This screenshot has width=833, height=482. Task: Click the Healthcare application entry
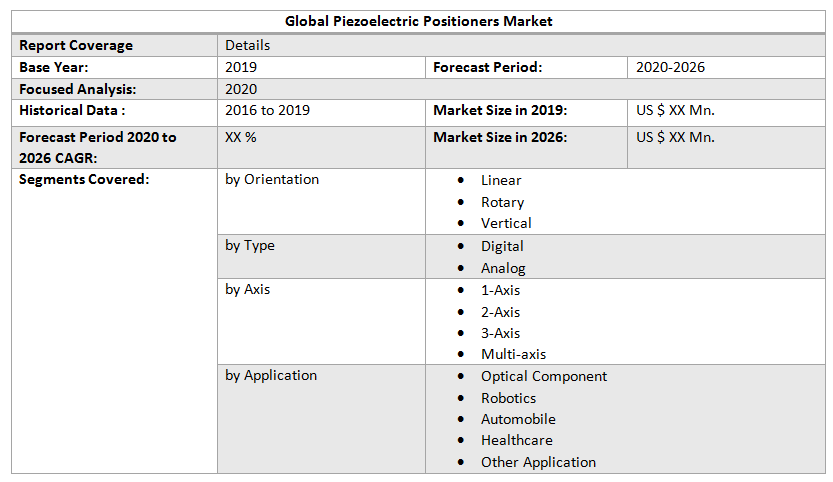516,440
